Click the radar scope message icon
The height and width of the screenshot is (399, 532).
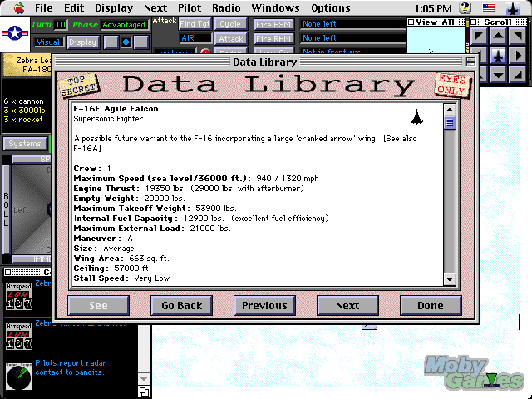click(x=19, y=377)
